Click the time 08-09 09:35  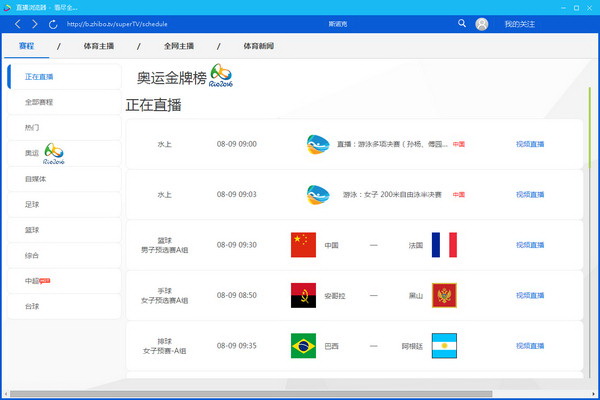(x=236, y=346)
